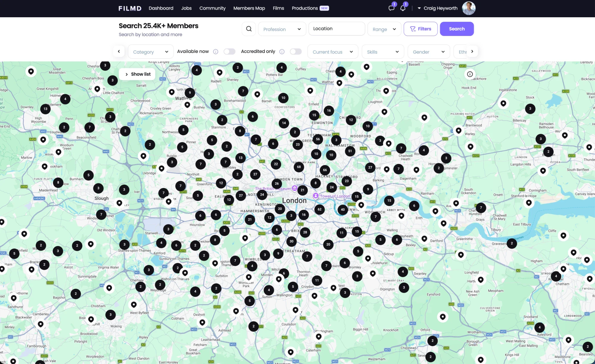
Task: Select the cluster marker showing 62
Action: (320, 209)
